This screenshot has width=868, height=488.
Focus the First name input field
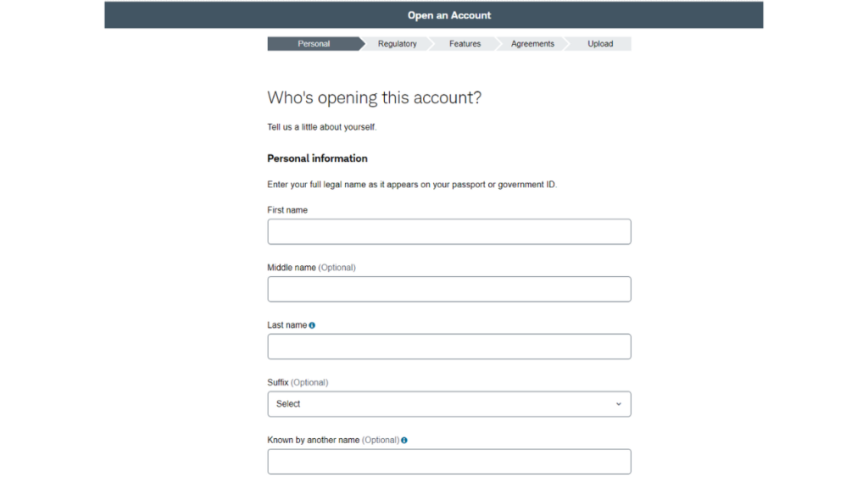click(x=449, y=231)
